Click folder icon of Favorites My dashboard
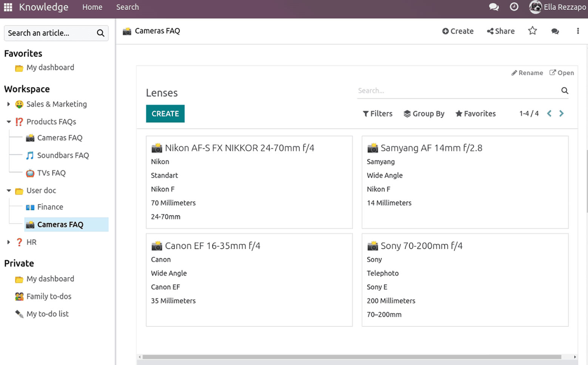This screenshot has width=588, height=365. (19, 68)
